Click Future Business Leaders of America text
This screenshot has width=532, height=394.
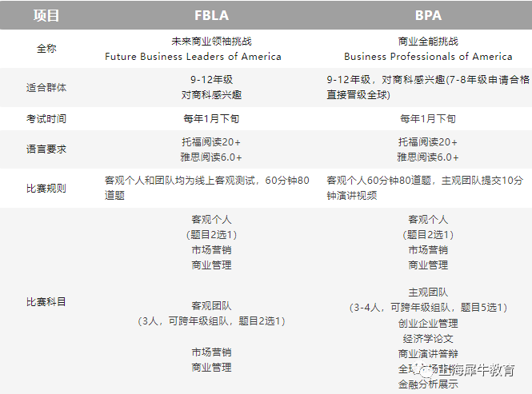[x=193, y=56]
